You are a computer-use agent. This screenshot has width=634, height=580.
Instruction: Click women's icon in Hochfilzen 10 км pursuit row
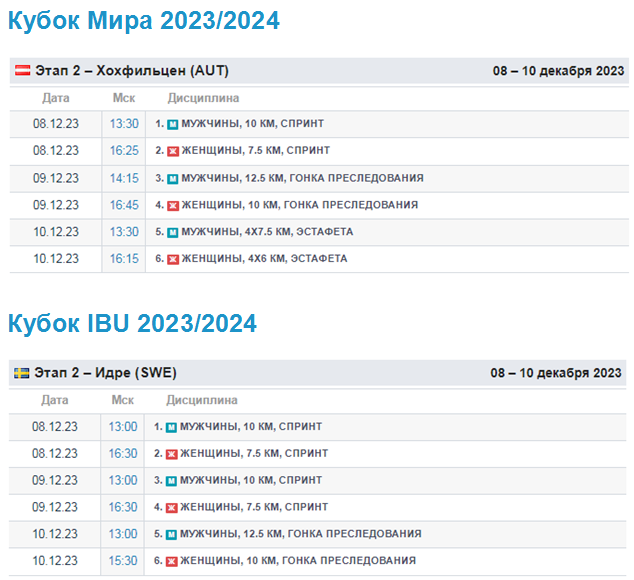pos(173,205)
